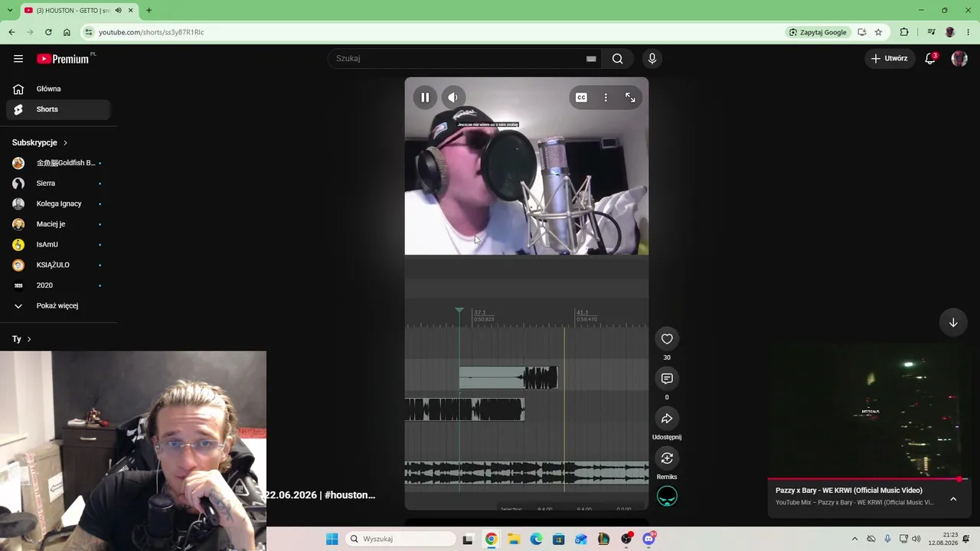Image resolution: width=980 pixels, height=551 pixels.
Task: Expand Pokaż więcej subscriptions list
Action: (x=58, y=306)
